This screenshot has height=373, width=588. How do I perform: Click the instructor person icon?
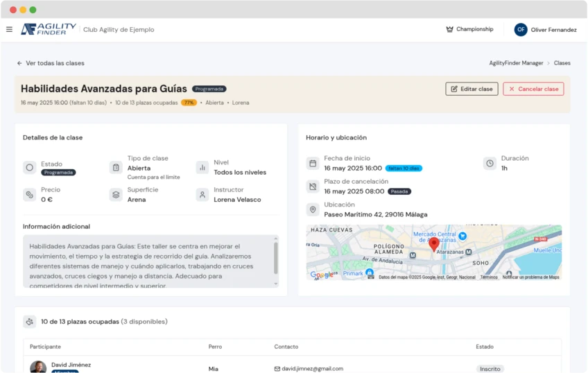point(202,195)
